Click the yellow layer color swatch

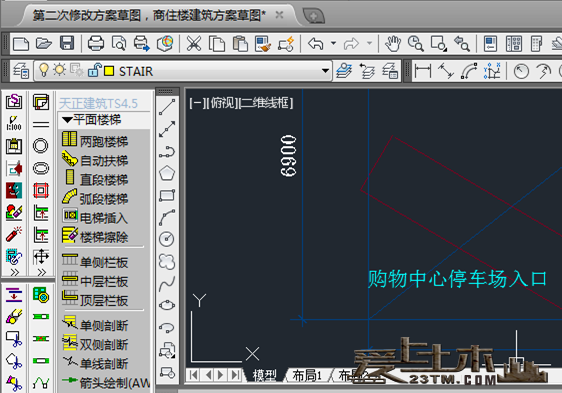coord(109,71)
